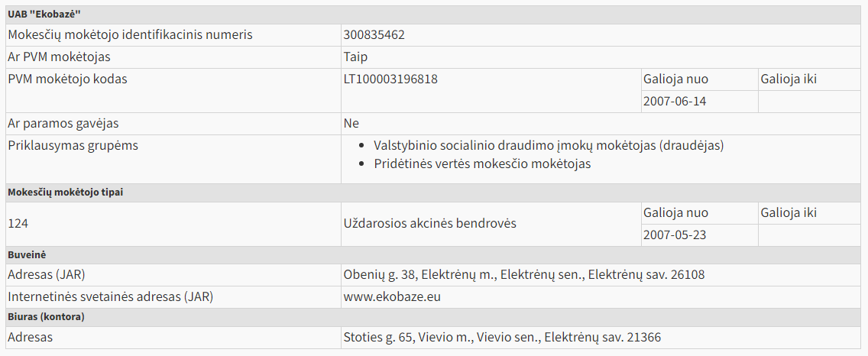Screen dimensions: 868x356
Task: Click the "Biuras (kontora)" section header
Action: coord(46,316)
